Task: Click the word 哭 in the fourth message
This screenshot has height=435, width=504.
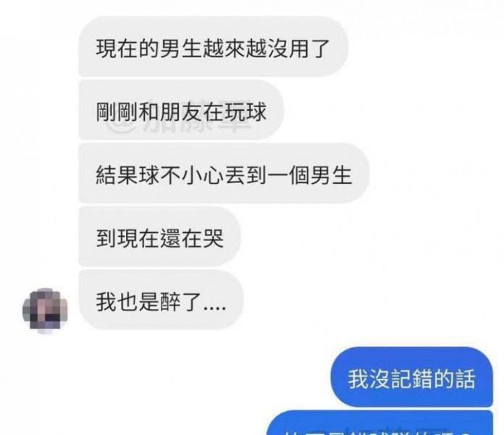Action: pyautogui.click(x=214, y=238)
